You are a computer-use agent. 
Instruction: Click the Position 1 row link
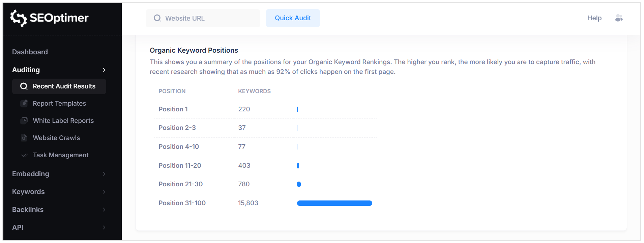(x=173, y=109)
